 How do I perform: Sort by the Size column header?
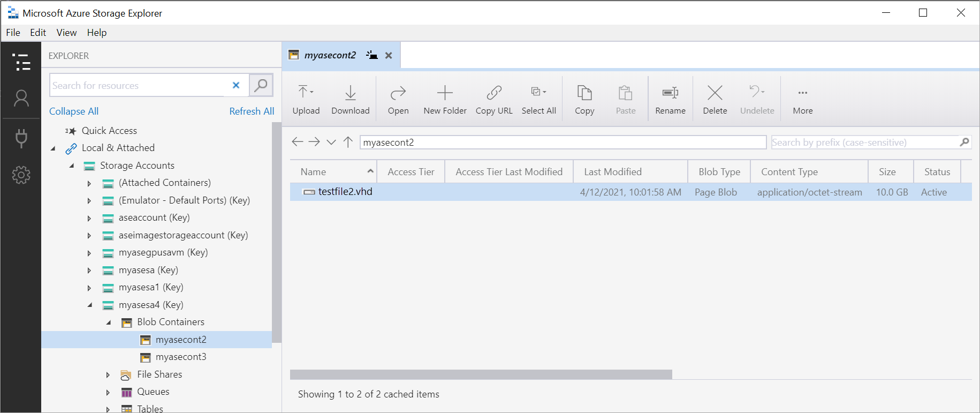(891, 171)
